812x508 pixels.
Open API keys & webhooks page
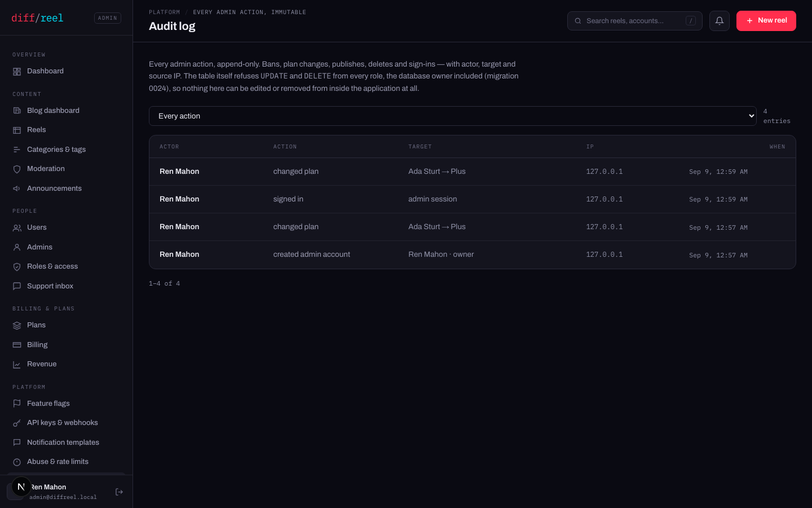pyautogui.click(x=67, y=423)
